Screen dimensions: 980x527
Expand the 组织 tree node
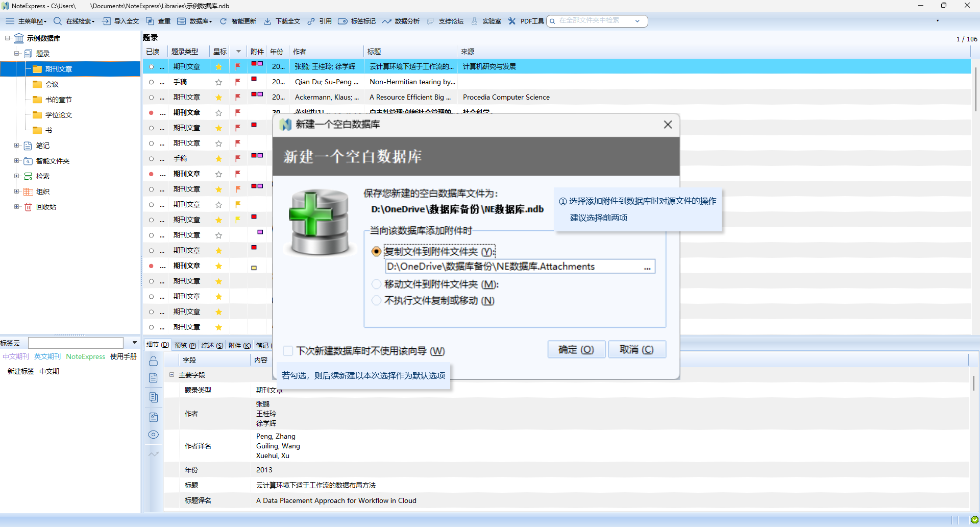[17, 191]
